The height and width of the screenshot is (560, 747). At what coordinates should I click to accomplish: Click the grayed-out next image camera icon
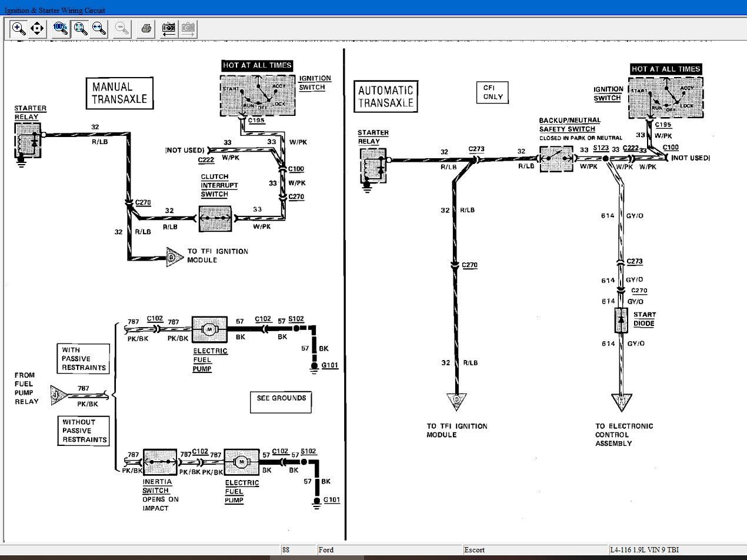coord(188,28)
